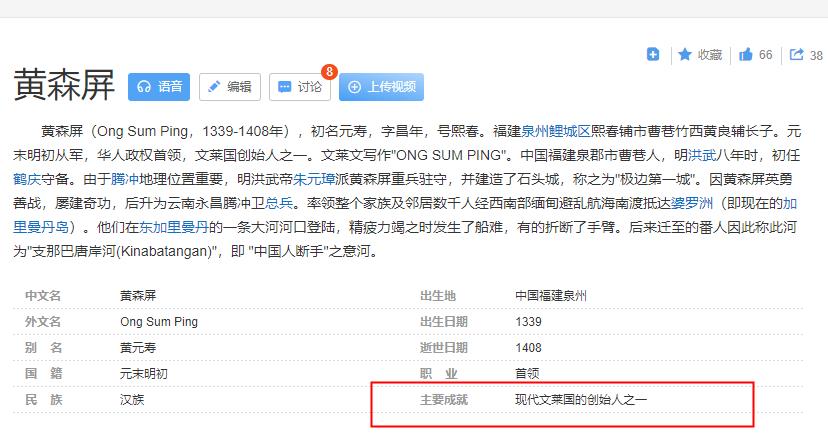
Task: Click the 编辑 edit button
Action: coord(229,87)
